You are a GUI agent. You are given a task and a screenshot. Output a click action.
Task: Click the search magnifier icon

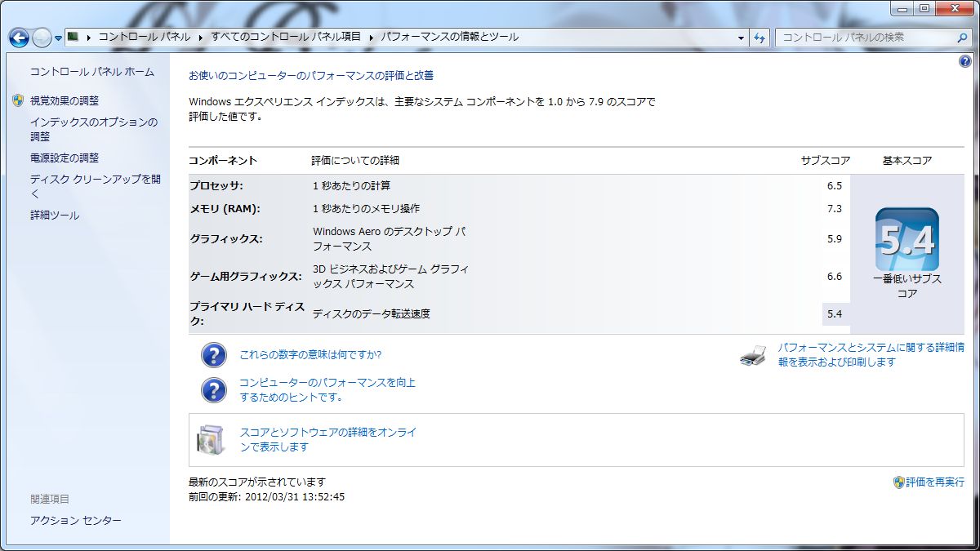(x=961, y=37)
